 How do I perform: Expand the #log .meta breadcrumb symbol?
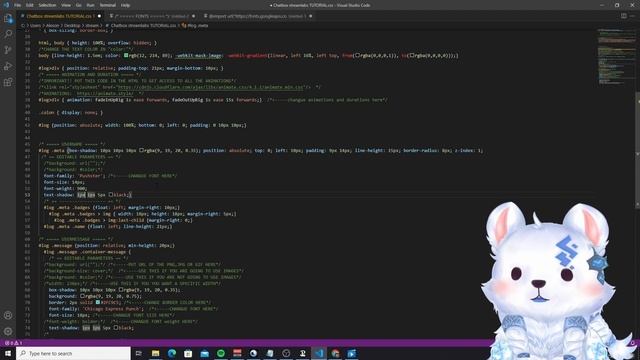(x=195, y=25)
